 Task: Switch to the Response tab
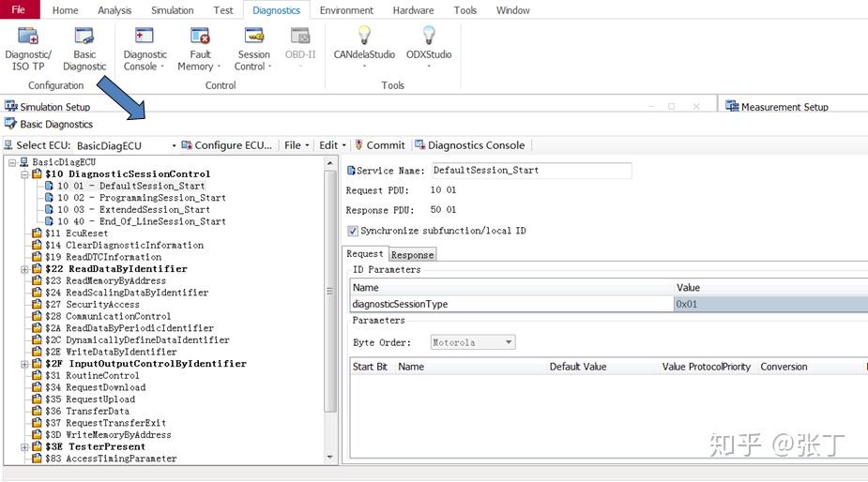click(x=412, y=254)
